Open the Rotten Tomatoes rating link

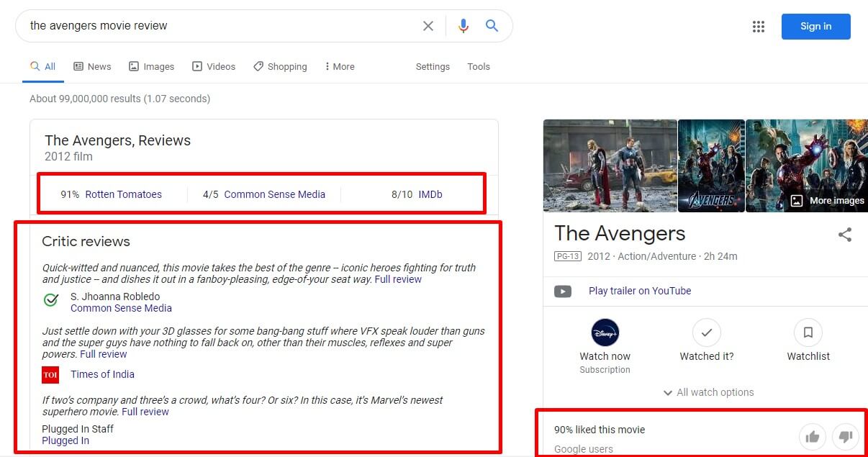[123, 194]
